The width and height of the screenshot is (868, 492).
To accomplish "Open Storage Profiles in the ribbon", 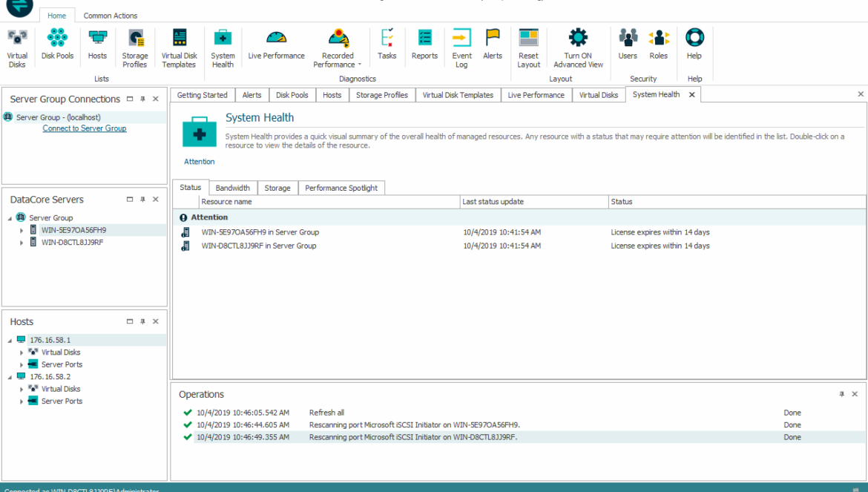I will 135,48.
